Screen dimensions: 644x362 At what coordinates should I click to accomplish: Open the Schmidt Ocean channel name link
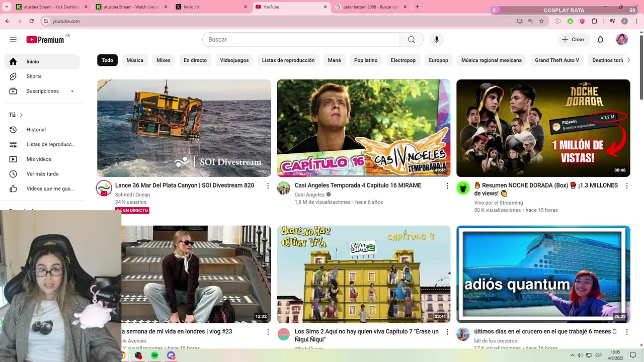(132, 195)
